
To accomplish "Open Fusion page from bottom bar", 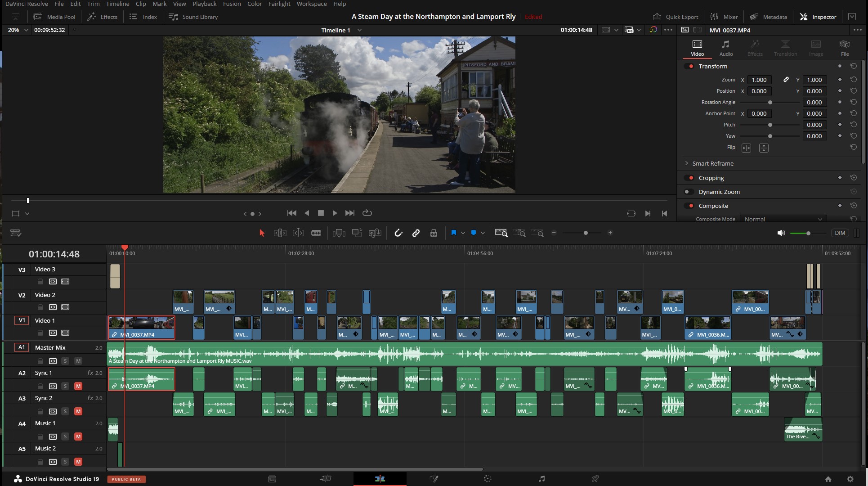I will [434, 479].
